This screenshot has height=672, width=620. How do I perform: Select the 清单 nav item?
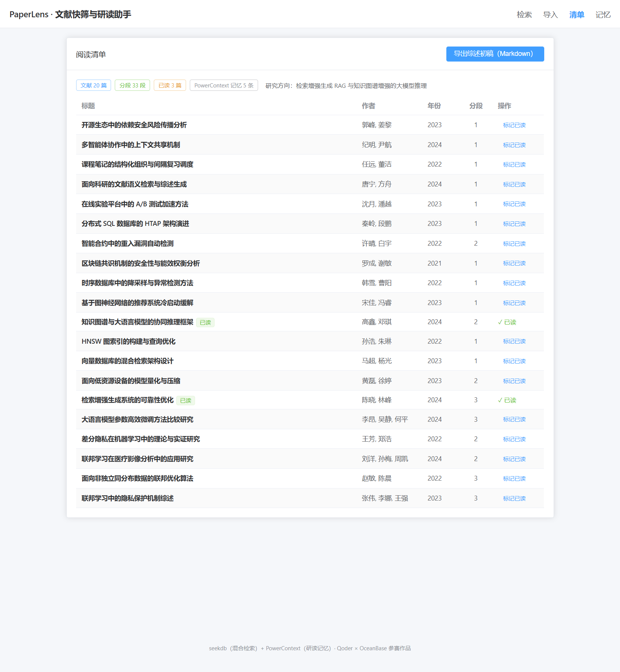click(x=576, y=15)
